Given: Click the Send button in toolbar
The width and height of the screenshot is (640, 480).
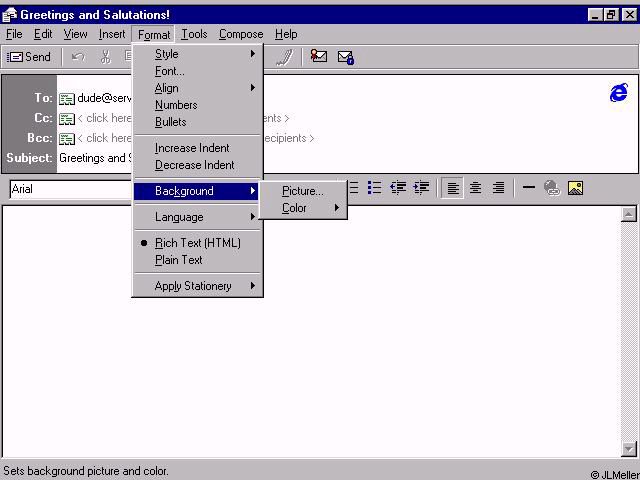Looking at the screenshot, I should [x=29, y=57].
